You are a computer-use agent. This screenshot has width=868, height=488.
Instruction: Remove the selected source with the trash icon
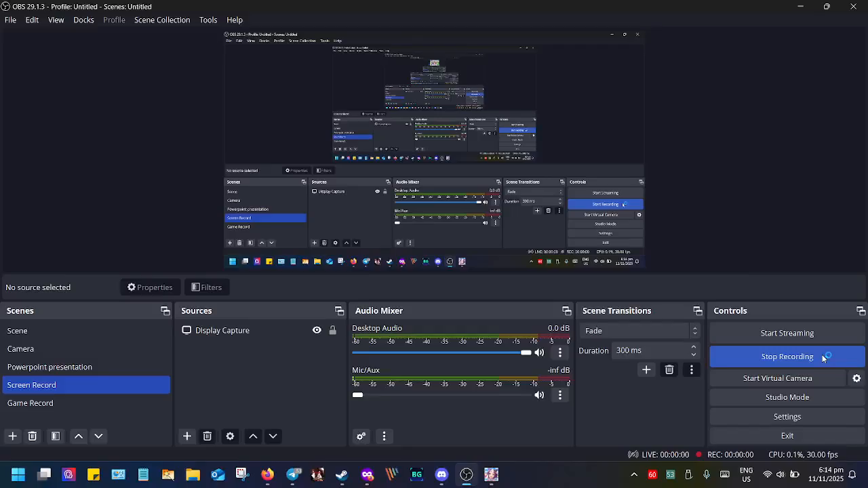tap(208, 436)
